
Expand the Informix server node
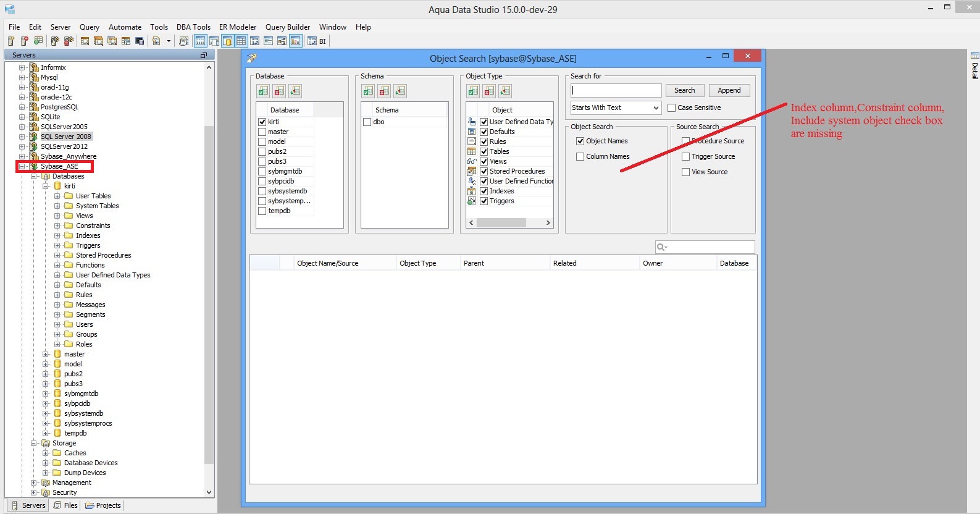[x=22, y=67]
